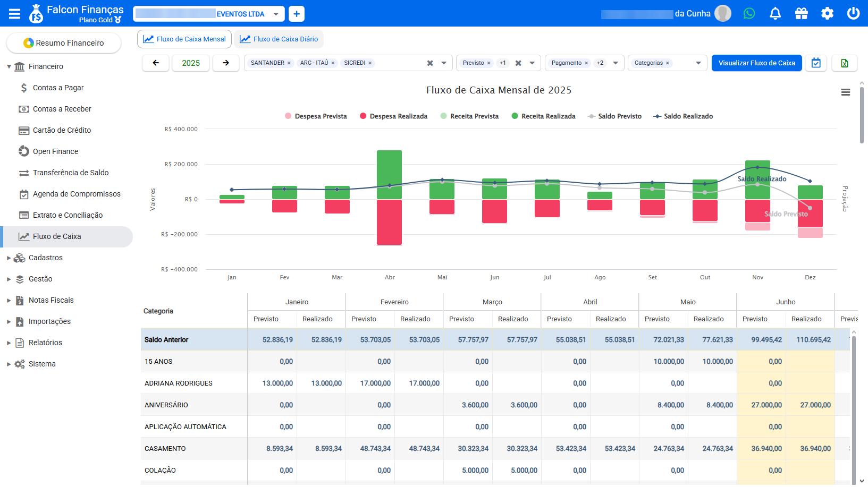Open Cartão de Crédito menu item
Viewport: 868px width, 487px height.
coord(62,130)
